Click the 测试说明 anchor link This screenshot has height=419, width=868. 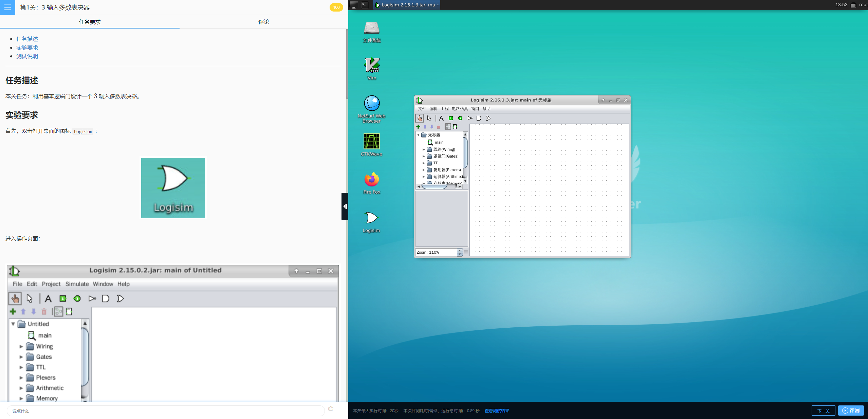click(27, 56)
